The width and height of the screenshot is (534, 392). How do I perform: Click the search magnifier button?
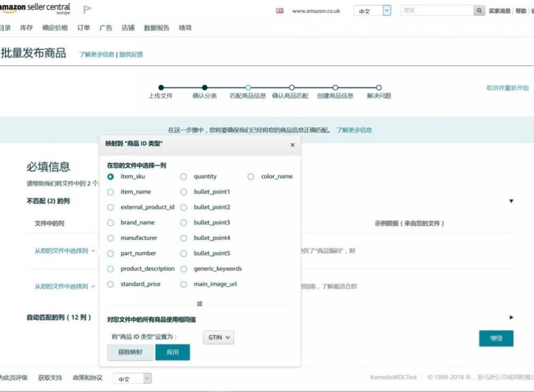click(x=479, y=11)
